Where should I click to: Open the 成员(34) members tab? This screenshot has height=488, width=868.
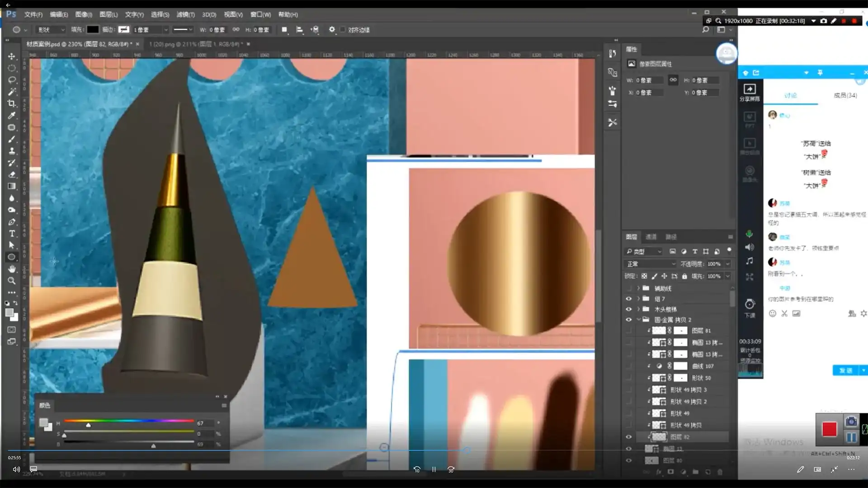point(844,95)
